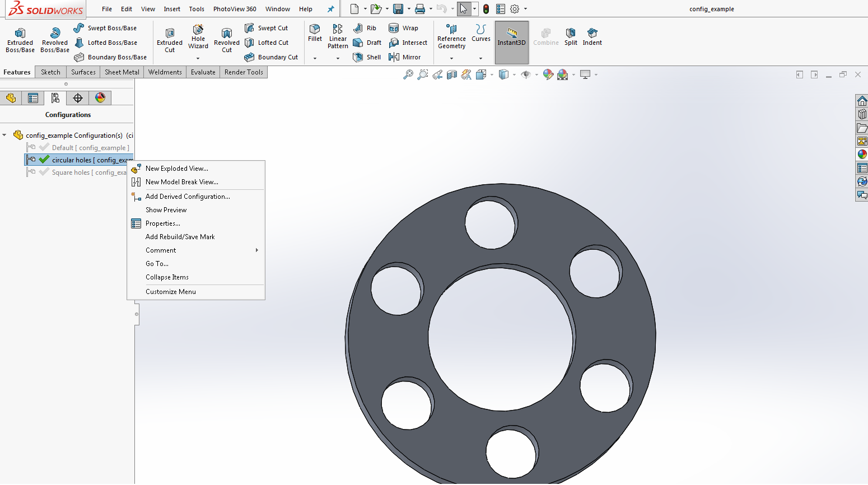Select the Extruded Boss/Base tool
The height and width of the screenshot is (485, 868).
(x=20, y=40)
